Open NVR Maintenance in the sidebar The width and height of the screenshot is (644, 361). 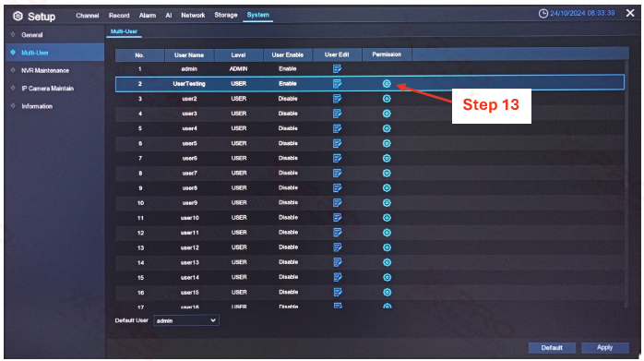coord(45,71)
